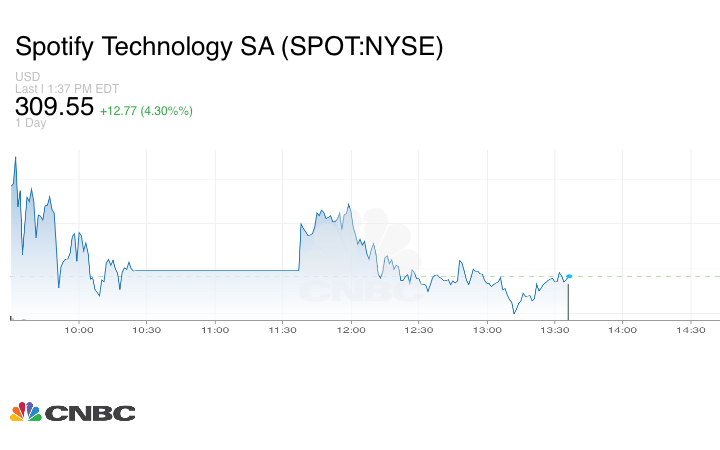Click the 13:30 time axis label
This screenshot has width=720, height=450.
pos(555,330)
